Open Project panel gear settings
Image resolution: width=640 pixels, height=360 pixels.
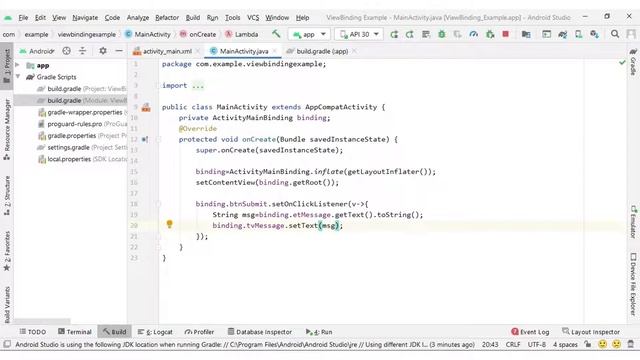[103, 51]
